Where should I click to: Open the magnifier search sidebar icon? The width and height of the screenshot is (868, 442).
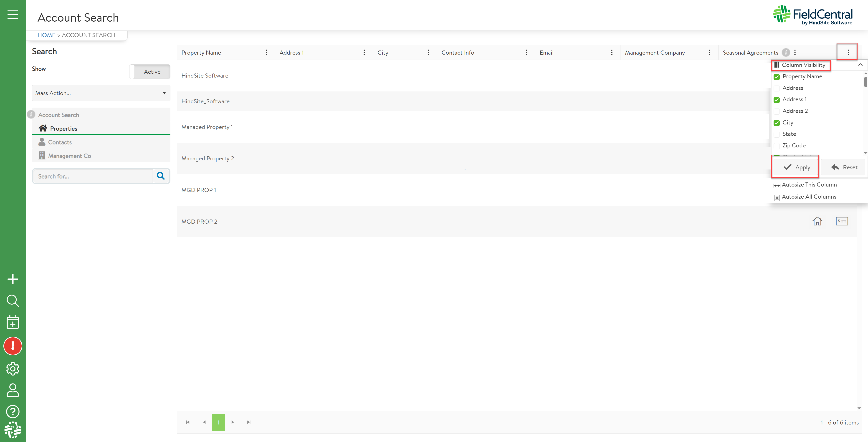[13, 301]
